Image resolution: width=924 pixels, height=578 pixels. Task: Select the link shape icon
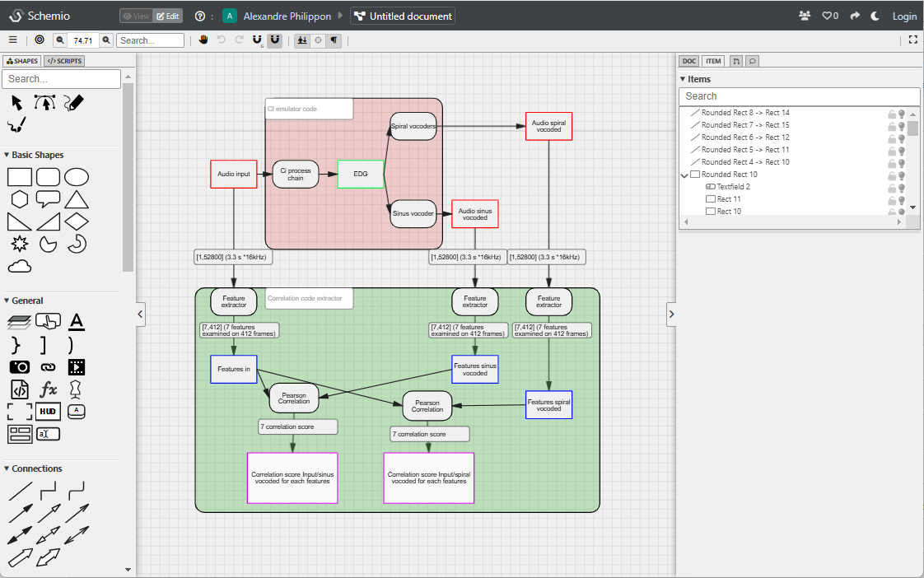tap(48, 367)
